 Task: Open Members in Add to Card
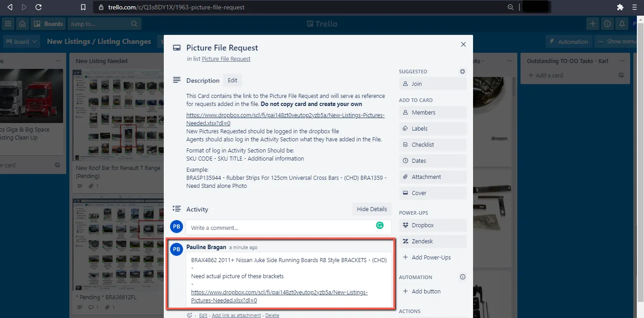pyautogui.click(x=433, y=112)
